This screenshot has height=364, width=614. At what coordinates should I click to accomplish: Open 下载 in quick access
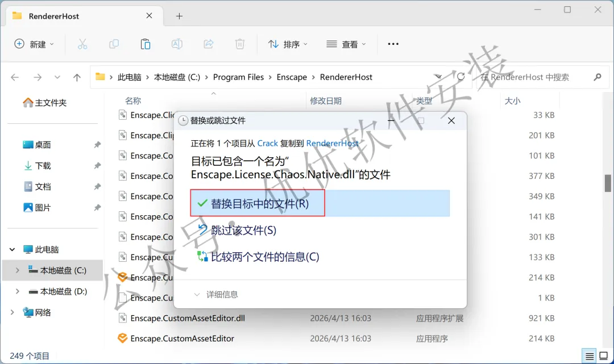(x=37, y=166)
